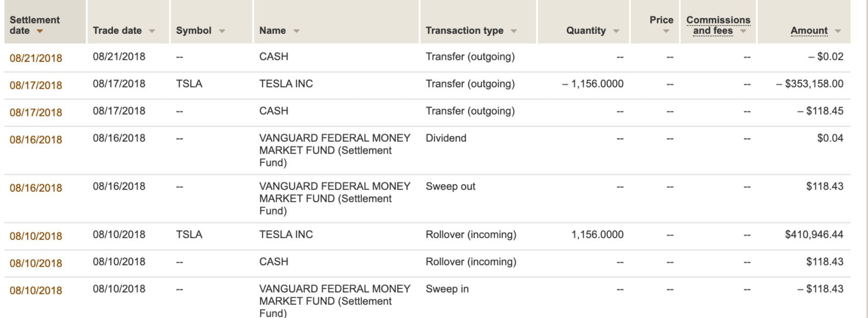Click the Settlement date sort arrow
This screenshot has height=318, width=868.
(x=40, y=32)
